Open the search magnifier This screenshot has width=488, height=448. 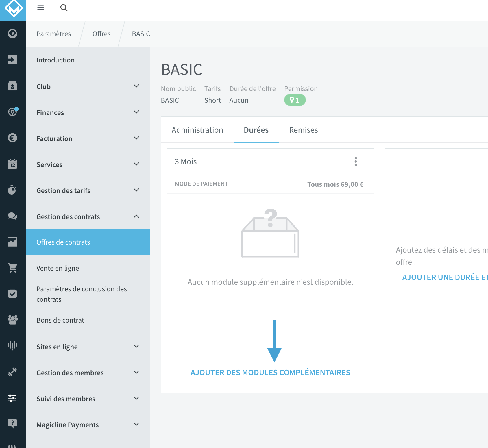point(64,8)
